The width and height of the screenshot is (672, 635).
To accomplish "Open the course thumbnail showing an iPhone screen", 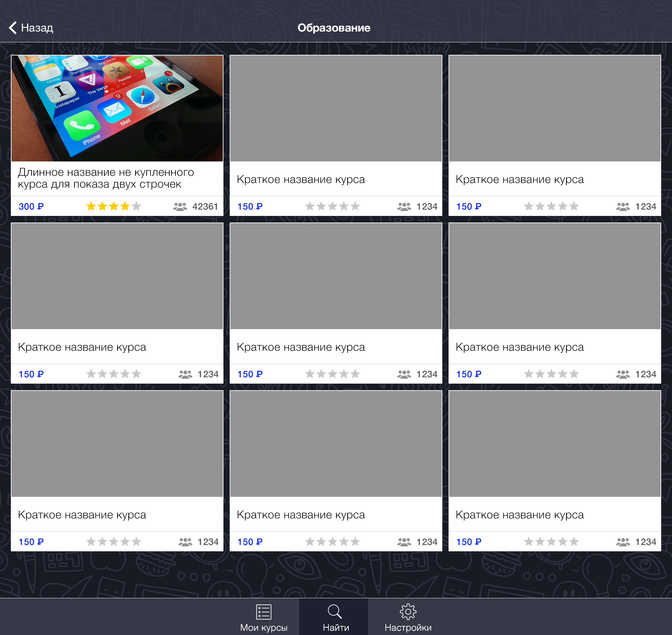I will coord(117,108).
